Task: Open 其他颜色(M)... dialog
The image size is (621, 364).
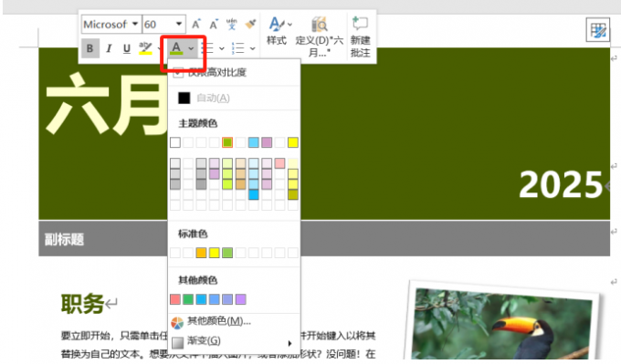Action: point(234,322)
